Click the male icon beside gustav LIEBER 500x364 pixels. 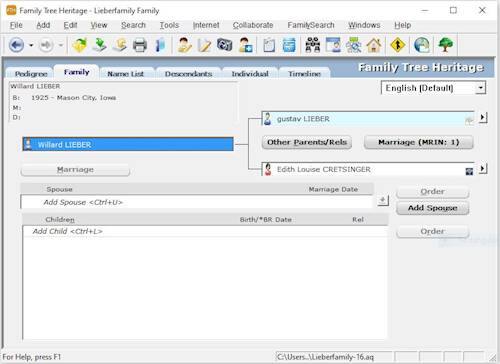coord(267,119)
